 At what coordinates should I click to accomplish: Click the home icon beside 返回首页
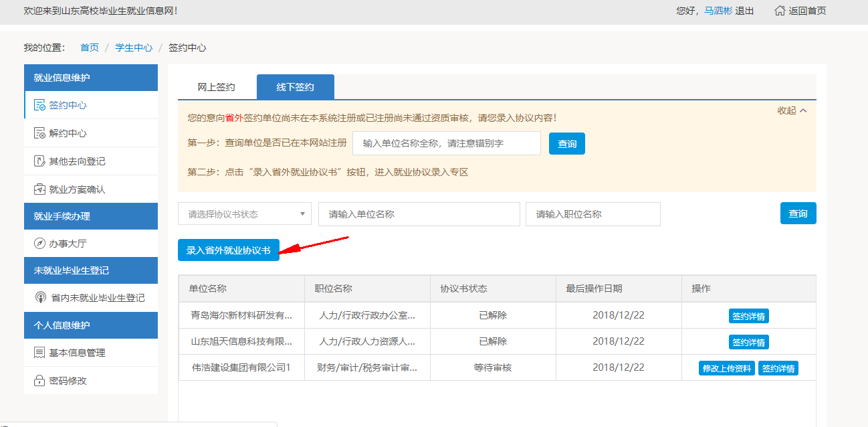pos(780,11)
